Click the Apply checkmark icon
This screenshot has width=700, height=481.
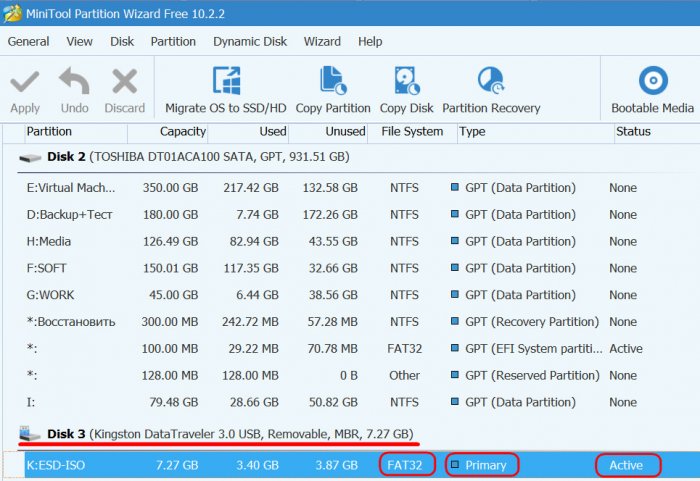tap(25, 82)
